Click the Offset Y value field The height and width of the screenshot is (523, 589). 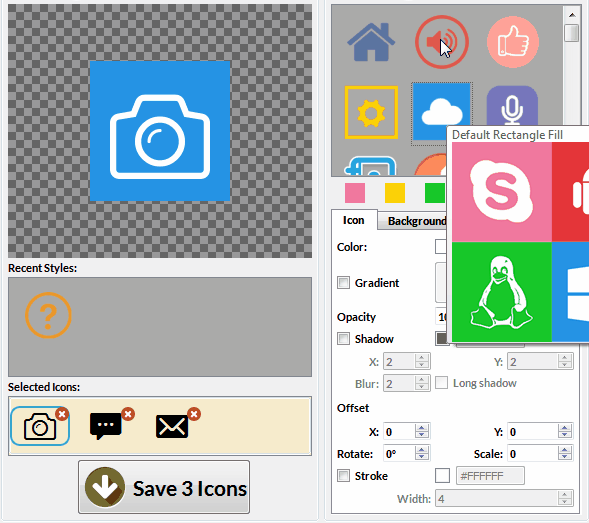(x=533, y=432)
